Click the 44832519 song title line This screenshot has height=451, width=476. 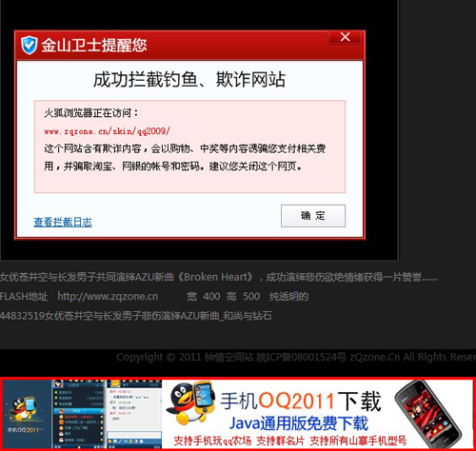point(136,316)
